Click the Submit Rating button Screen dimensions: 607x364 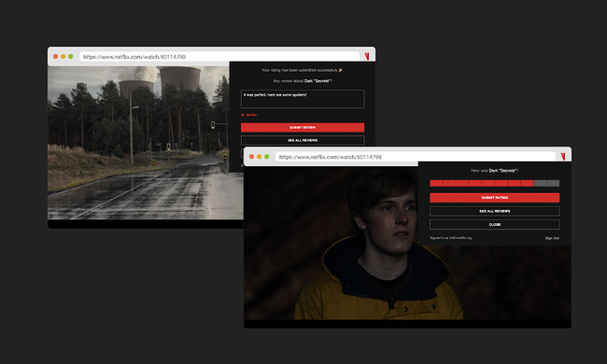coord(494,198)
